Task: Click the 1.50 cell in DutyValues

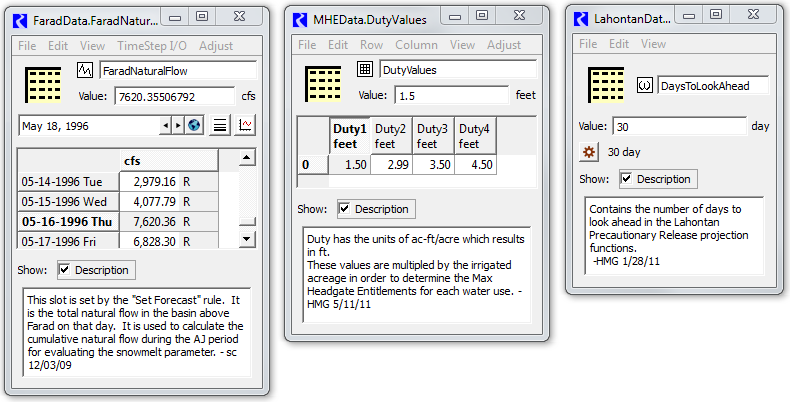Action: click(350, 164)
